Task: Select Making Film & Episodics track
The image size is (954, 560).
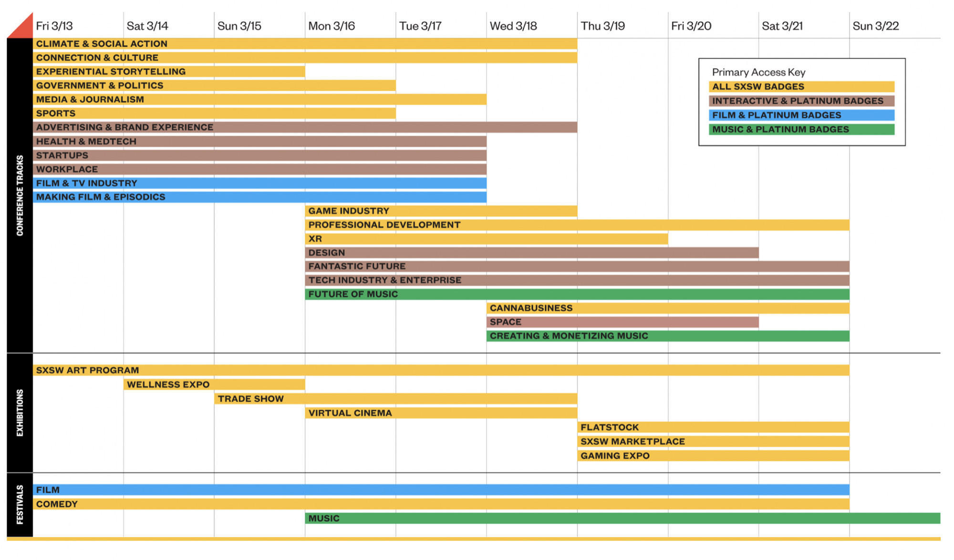Action: [259, 197]
